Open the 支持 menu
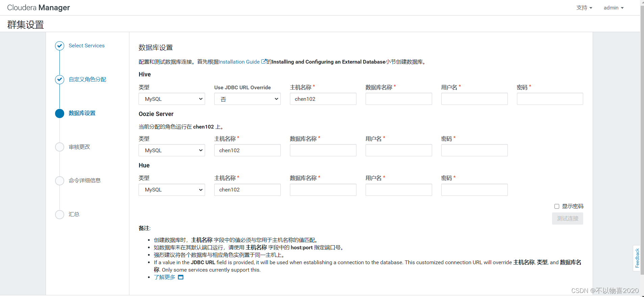644x297 pixels. (584, 8)
